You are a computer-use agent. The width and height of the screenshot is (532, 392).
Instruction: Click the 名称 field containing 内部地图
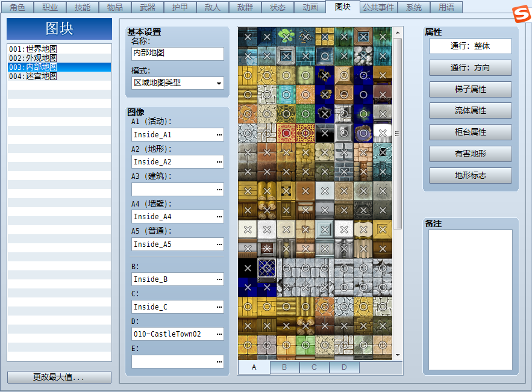[178, 53]
